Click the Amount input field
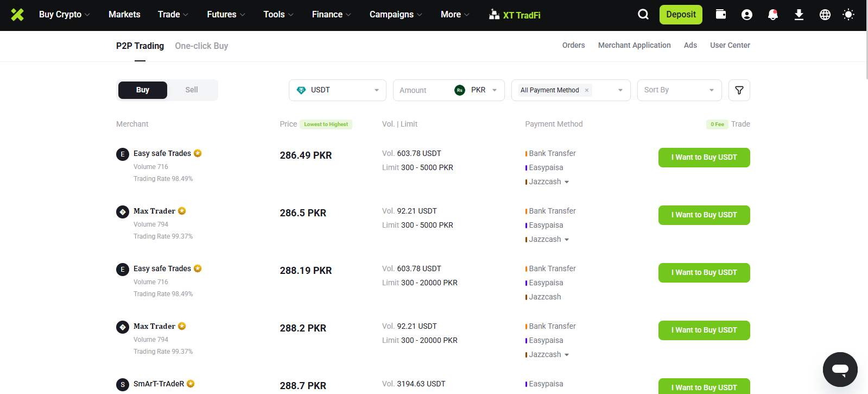Screen dimensions: 868x394 pos(423,90)
